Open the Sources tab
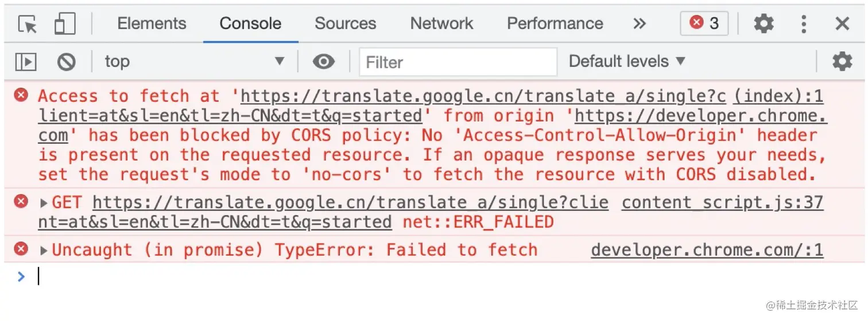Viewport: 868px width, 321px height. tap(345, 24)
